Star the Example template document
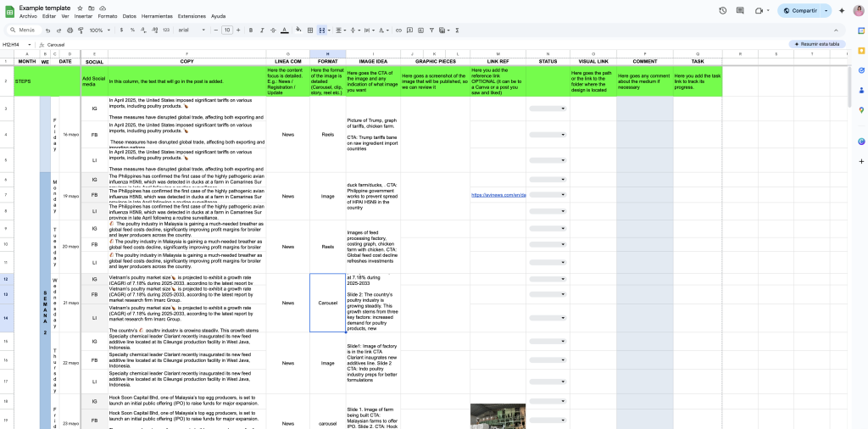The height and width of the screenshot is (429, 868). (80, 7)
